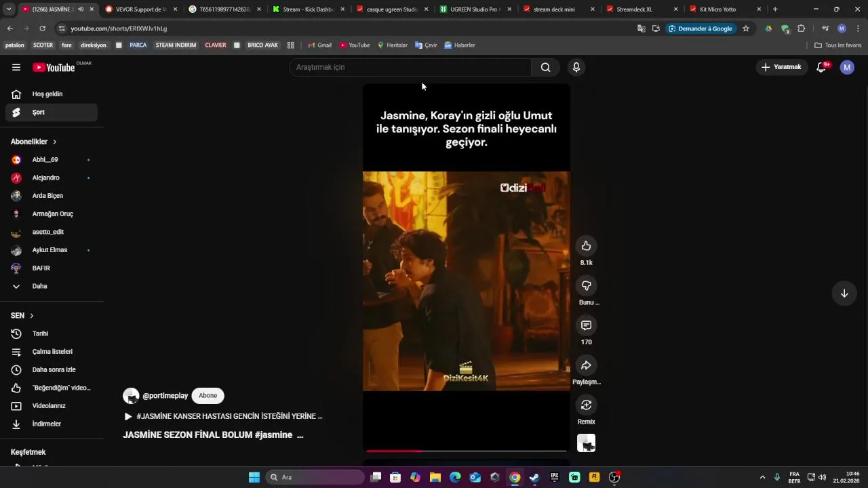The height and width of the screenshot is (488, 868).
Task: Focus the Araştırmak için search field
Action: 410,67
